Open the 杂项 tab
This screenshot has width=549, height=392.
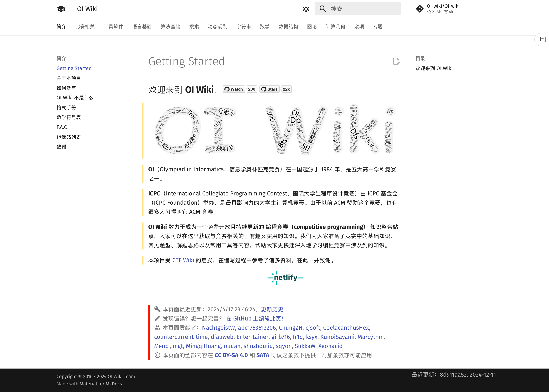coord(359,27)
